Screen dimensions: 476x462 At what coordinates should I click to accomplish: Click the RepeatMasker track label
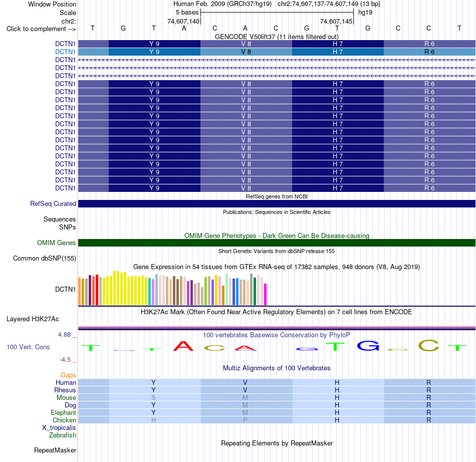tap(55, 450)
